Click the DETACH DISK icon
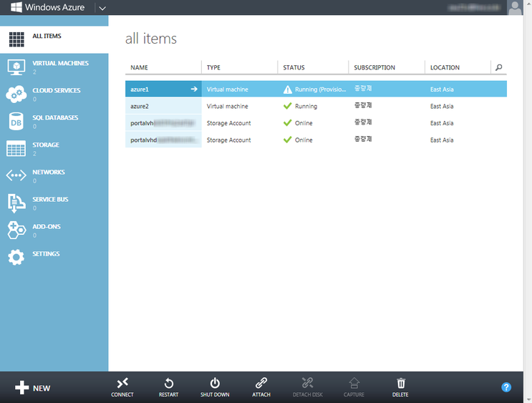This screenshot has height=403, width=532. (x=308, y=384)
